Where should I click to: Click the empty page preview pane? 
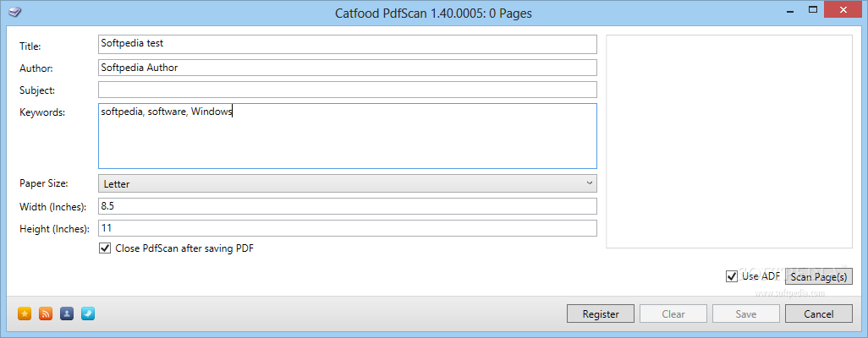click(729, 142)
